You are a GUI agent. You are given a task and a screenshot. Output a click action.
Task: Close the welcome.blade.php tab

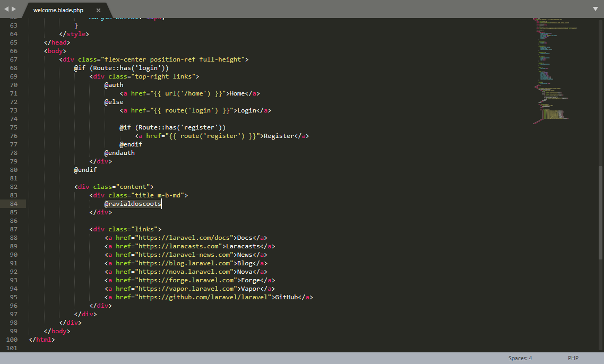point(98,11)
